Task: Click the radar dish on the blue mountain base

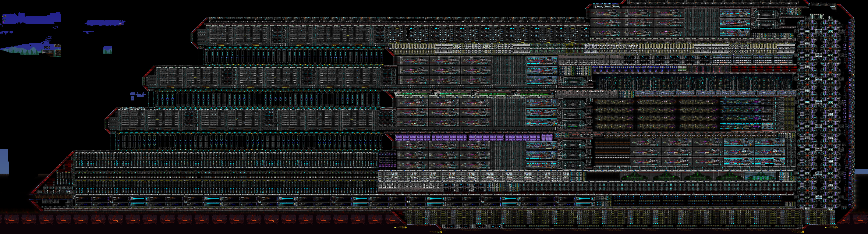Action: (x=49, y=39)
